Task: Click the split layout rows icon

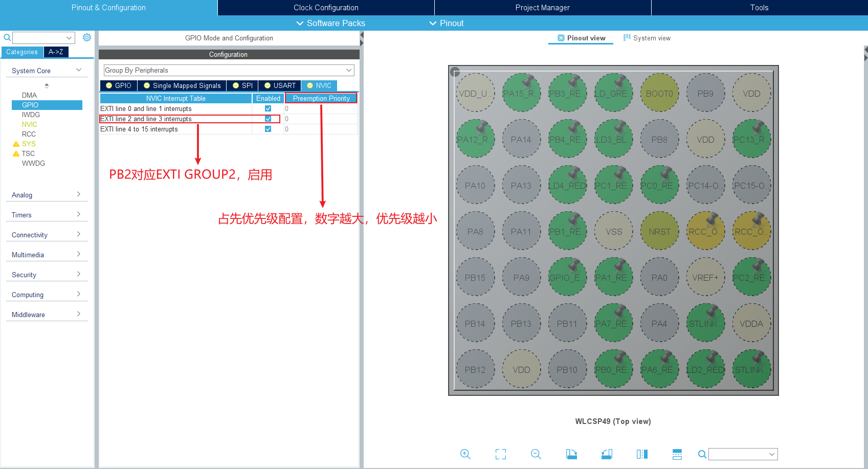Action: (677, 454)
